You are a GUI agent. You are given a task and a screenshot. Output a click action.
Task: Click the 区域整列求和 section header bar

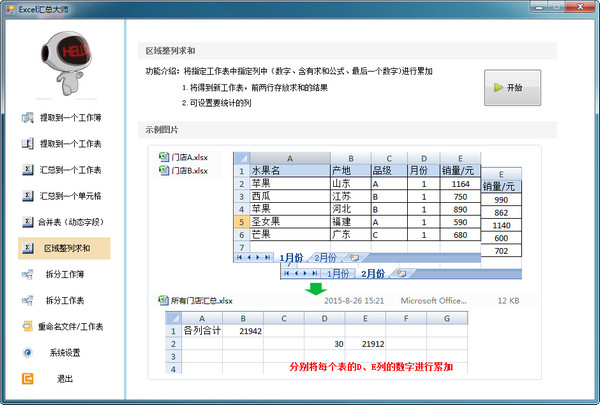(x=347, y=51)
